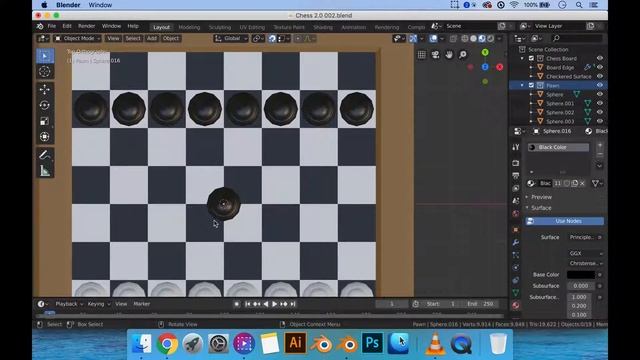This screenshot has height=360, width=640.
Task: Click the green Y axis gizmo
Action: [x=485, y=53]
